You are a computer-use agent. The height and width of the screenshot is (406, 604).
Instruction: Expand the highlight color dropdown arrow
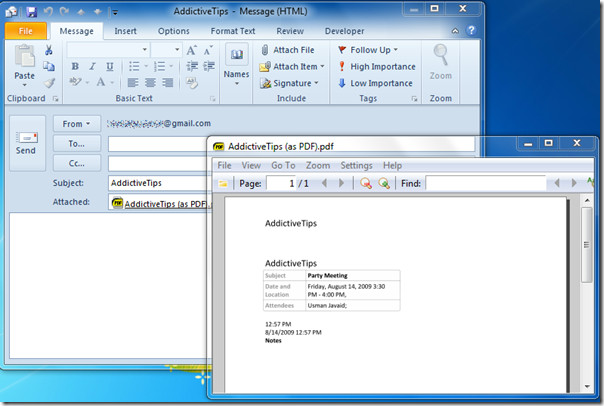[87, 82]
